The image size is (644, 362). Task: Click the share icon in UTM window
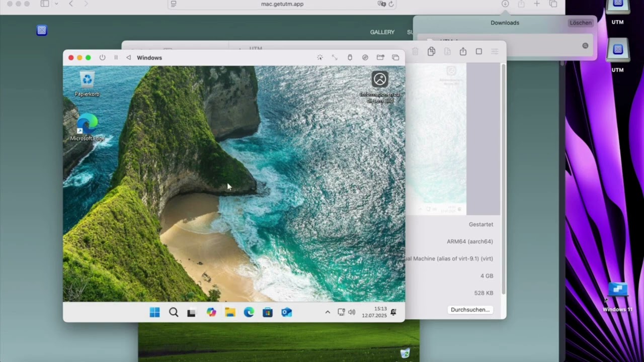click(463, 51)
